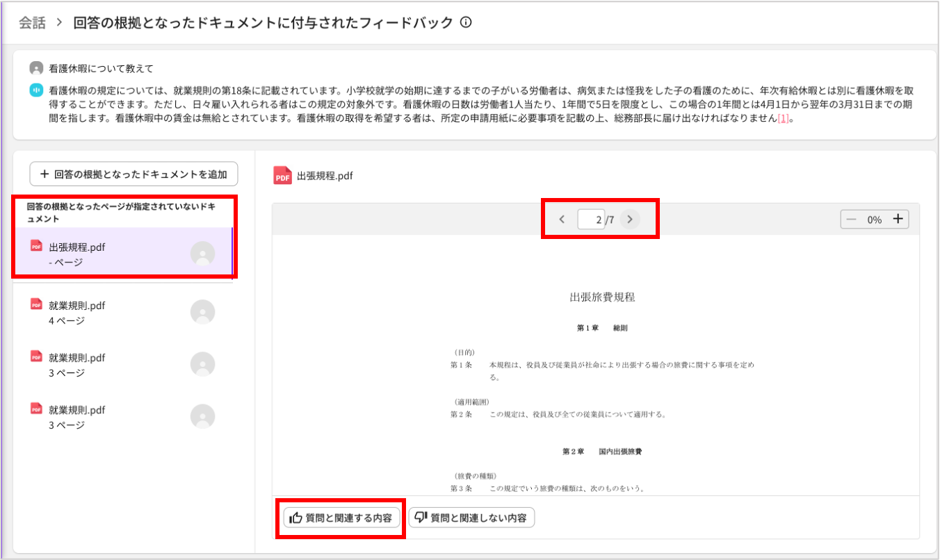
Task: Open the [1] citation link in the answer
Action: [x=783, y=118]
